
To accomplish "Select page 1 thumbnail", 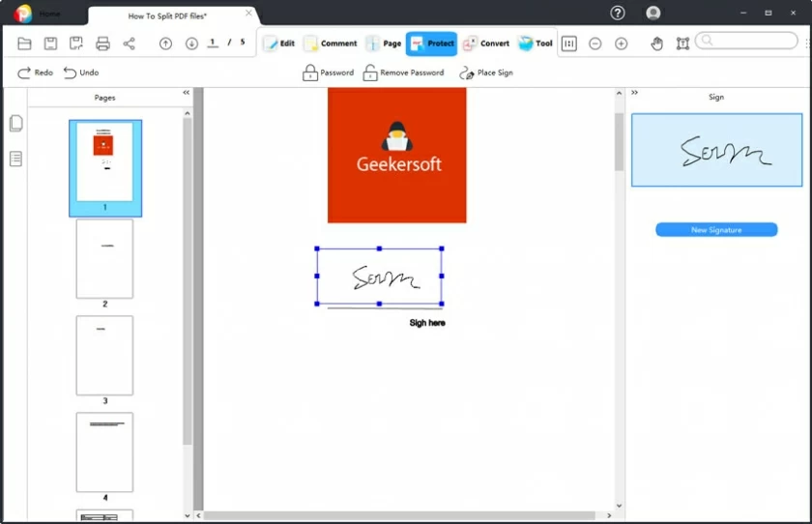I will [x=105, y=168].
